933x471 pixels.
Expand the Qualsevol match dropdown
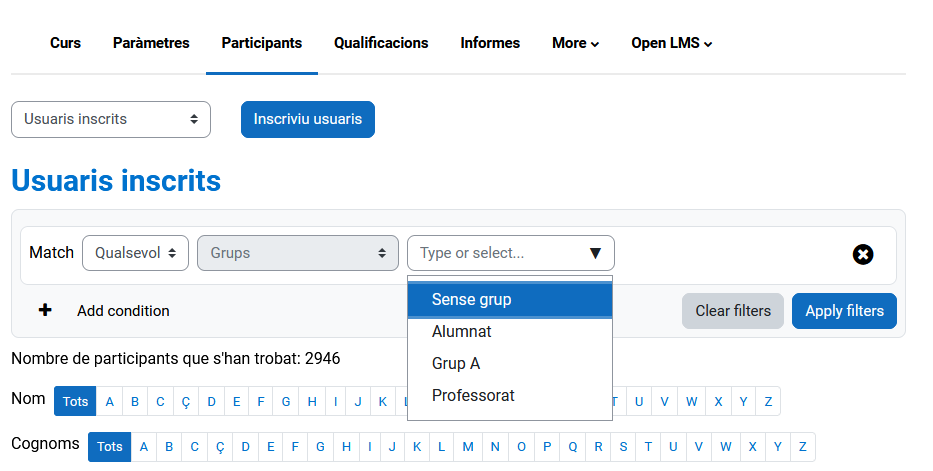(x=135, y=253)
